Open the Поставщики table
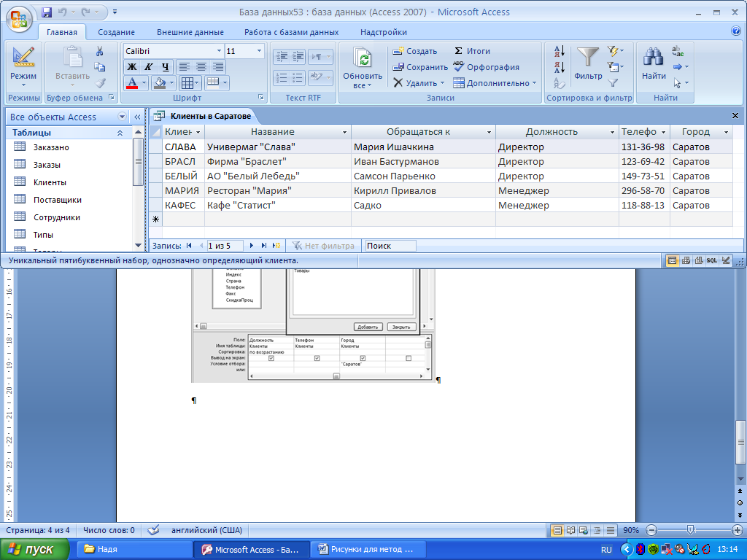 pos(57,200)
